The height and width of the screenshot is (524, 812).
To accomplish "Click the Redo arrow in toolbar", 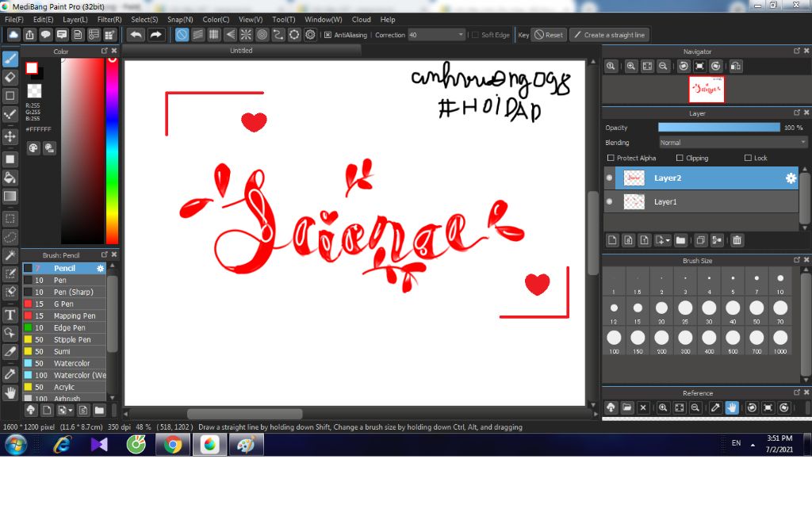I will coord(155,35).
